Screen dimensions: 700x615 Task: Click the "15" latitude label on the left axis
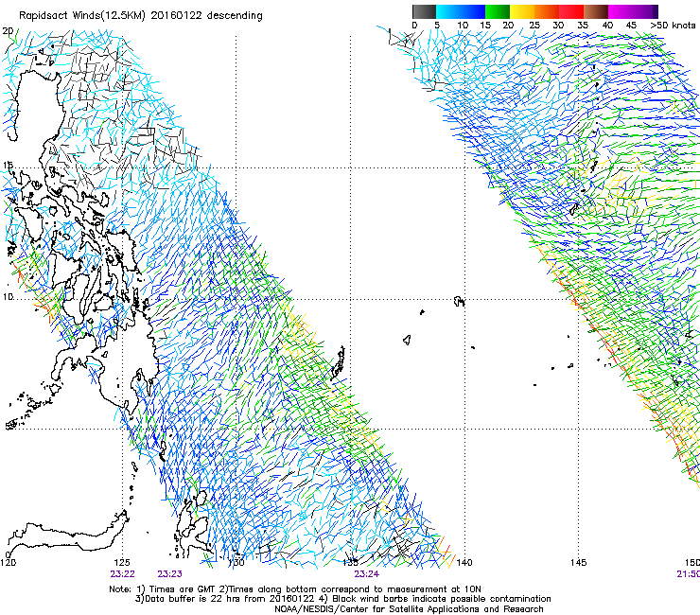click(x=8, y=166)
